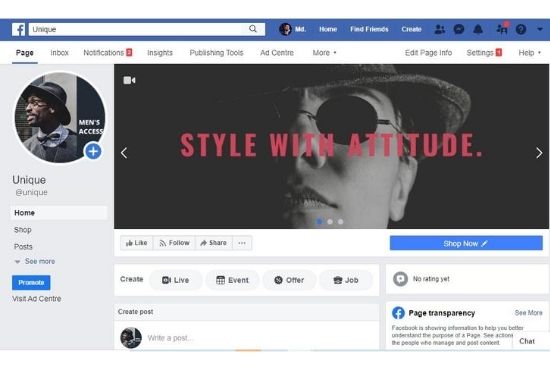Click the Unique page name
The image size is (550, 370).
29,180
